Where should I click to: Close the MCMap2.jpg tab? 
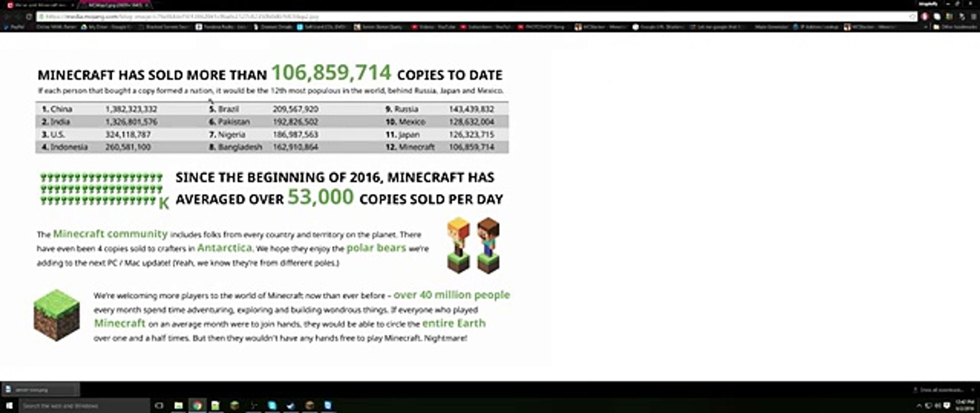click(x=147, y=5)
